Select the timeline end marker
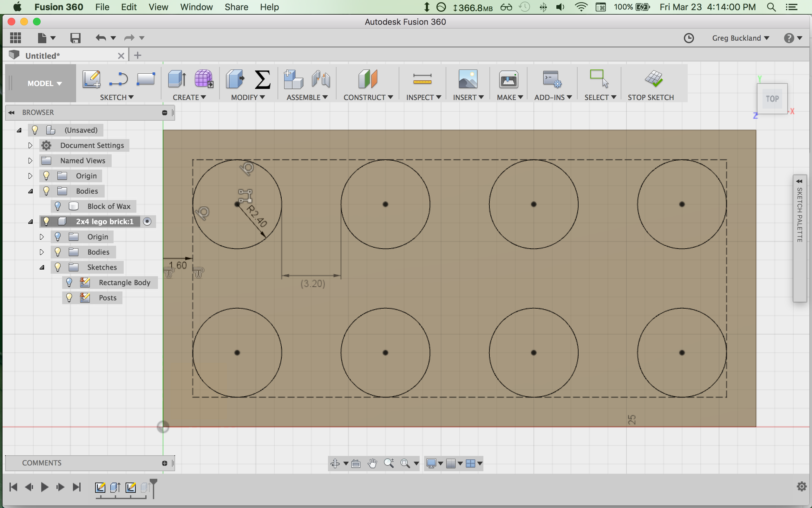Viewport: 812px width, 508px height. pos(153,488)
